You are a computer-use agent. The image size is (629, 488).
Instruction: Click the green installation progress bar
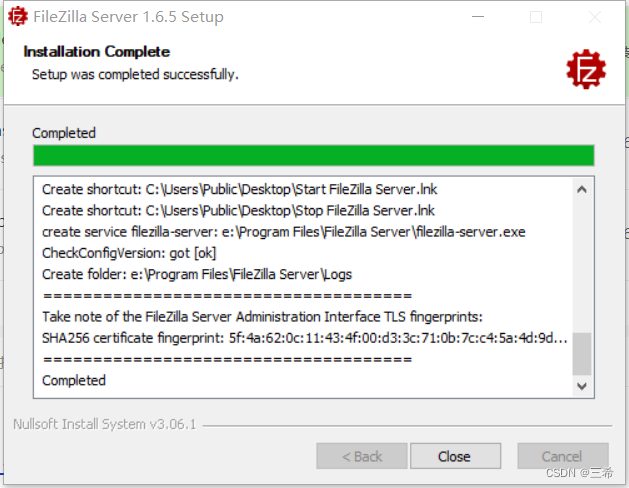pyautogui.click(x=314, y=156)
